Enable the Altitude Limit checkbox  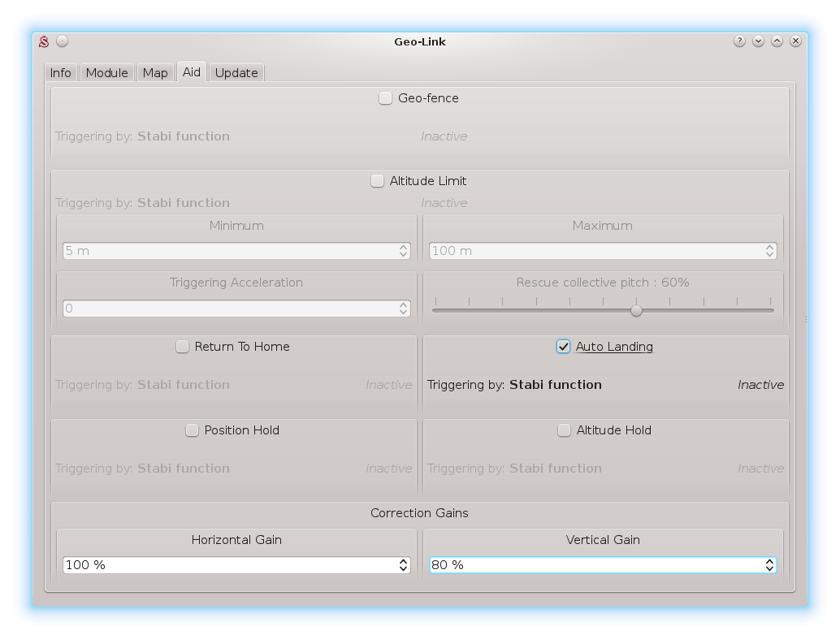tap(378, 181)
